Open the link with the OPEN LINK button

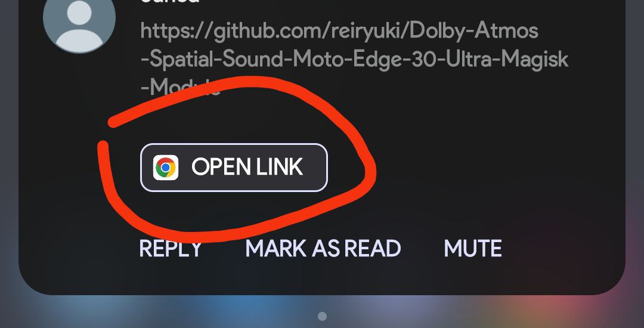click(x=234, y=168)
